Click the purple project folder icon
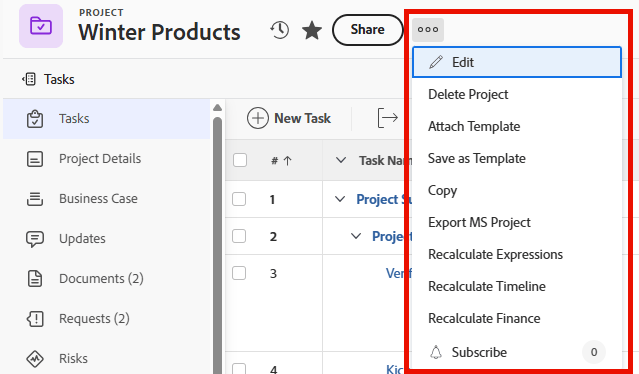 coord(41,26)
